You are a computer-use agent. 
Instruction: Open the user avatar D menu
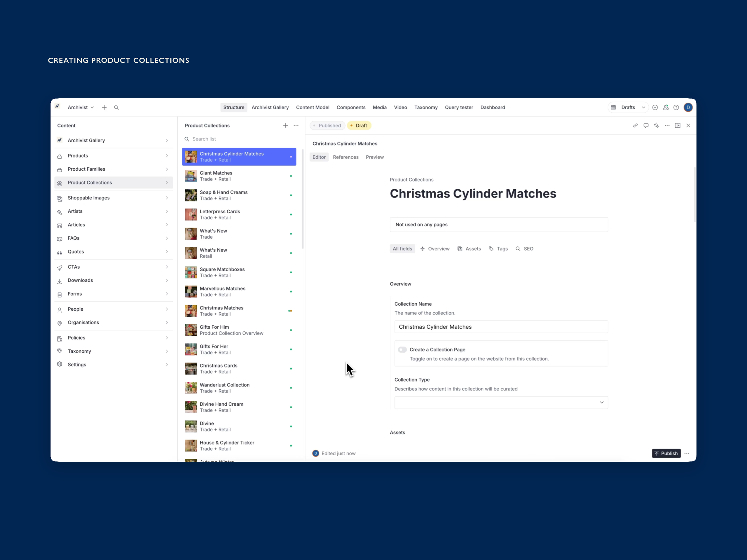click(688, 107)
